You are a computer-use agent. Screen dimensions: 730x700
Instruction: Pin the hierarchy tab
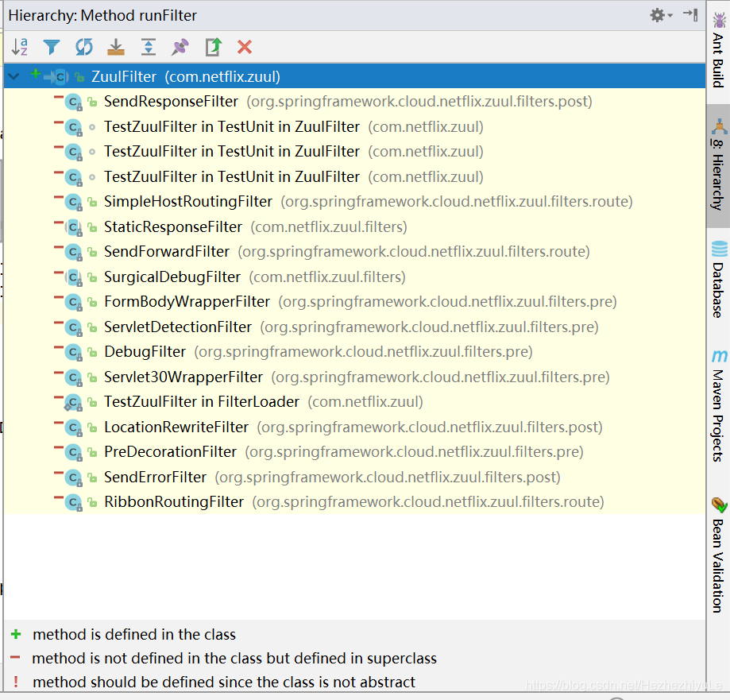tap(180, 47)
